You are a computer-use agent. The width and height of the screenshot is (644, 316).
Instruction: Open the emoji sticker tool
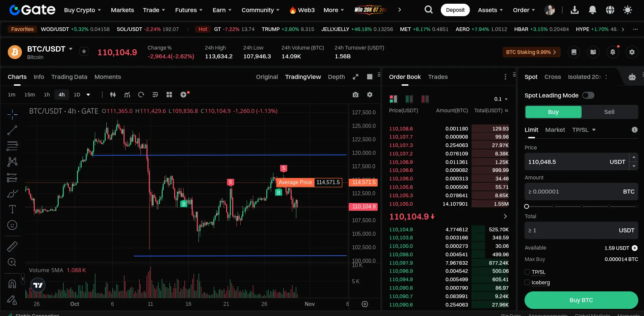[12, 225]
